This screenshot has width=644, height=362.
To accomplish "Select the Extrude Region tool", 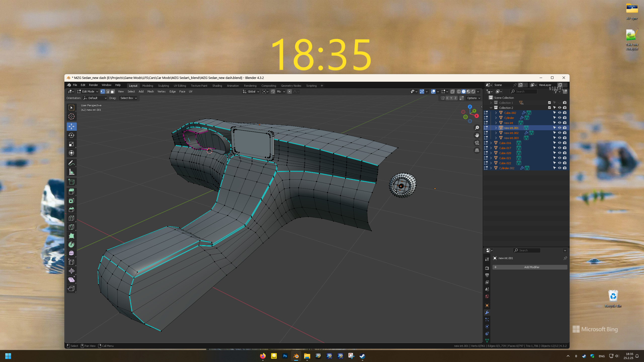I will (x=71, y=192).
